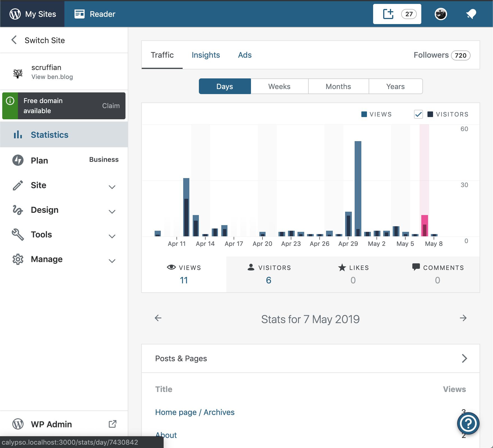
Task: Click Claim on free domain banner
Action: (x=111, y=106)
